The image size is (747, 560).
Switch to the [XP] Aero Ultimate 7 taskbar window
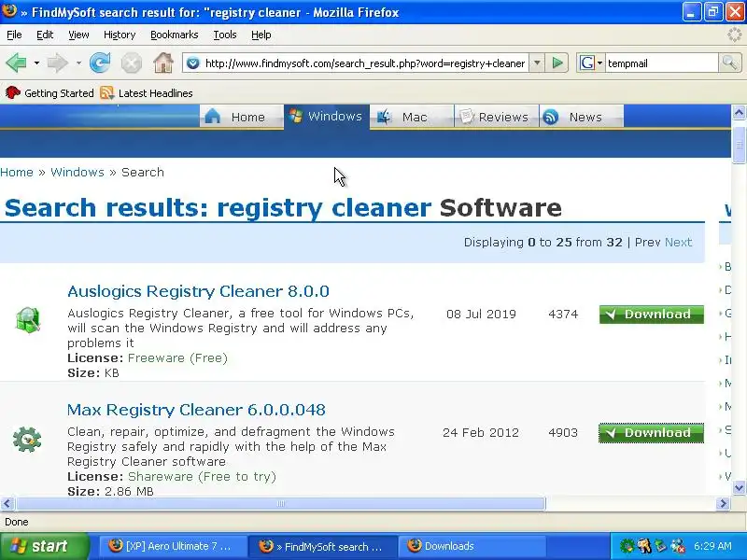click(x=173, y=546)
